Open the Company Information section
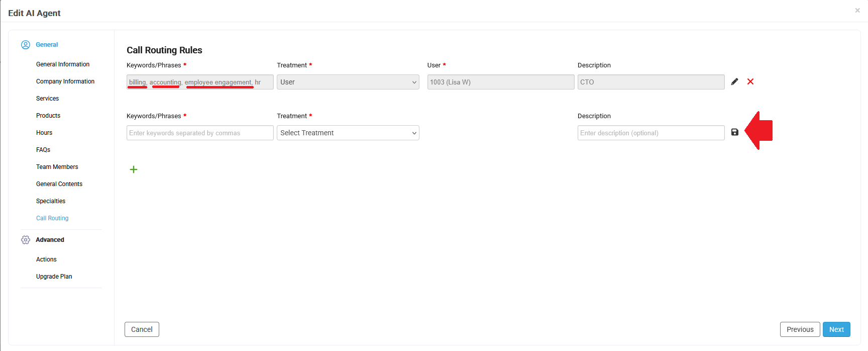The width and height of the screenshot is (868, 351). (x=65, y=81)
